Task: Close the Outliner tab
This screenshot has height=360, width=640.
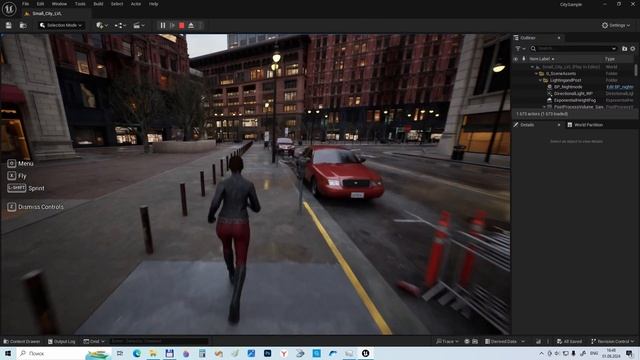Action: click(559, 38)
